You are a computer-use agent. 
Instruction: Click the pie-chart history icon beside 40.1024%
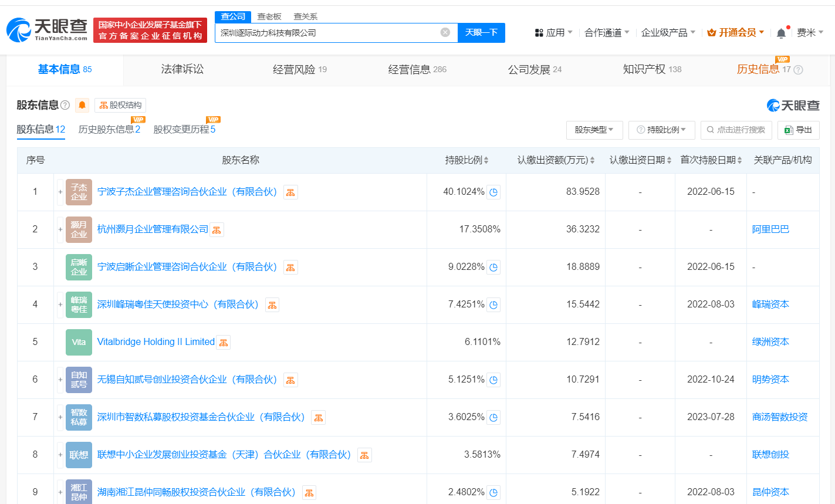pos(493,192)
